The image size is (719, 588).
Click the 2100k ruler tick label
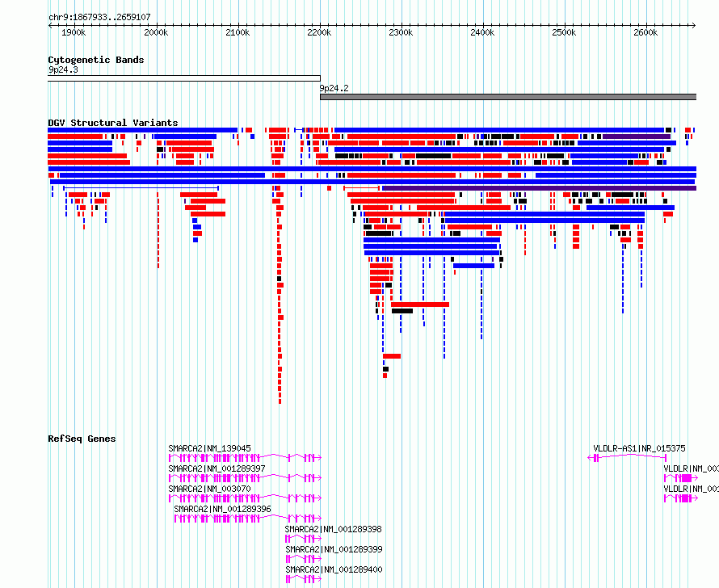point(238,32)
